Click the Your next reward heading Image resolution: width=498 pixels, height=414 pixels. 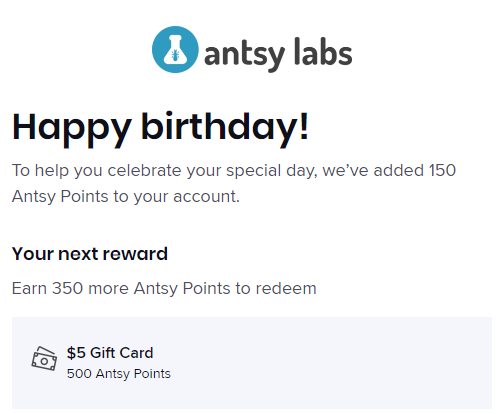tap(90, 254)
